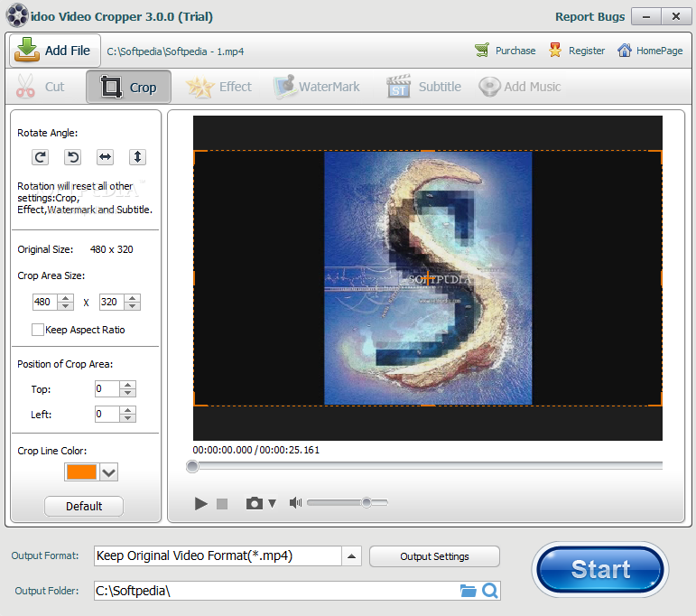Increase crop area height with up arrow
Image resolution: width=696 pixels, height=616 pixels.
(x=133, y=298)
